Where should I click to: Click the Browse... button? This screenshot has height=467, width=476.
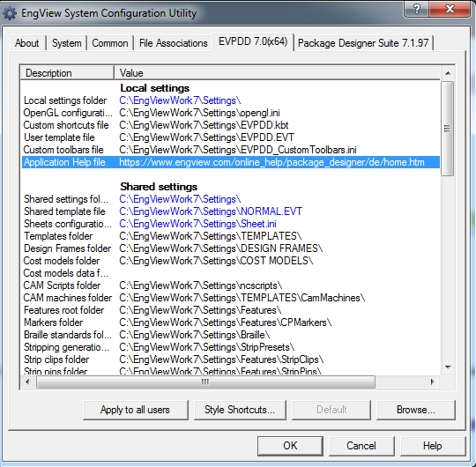tap(416, 410)
